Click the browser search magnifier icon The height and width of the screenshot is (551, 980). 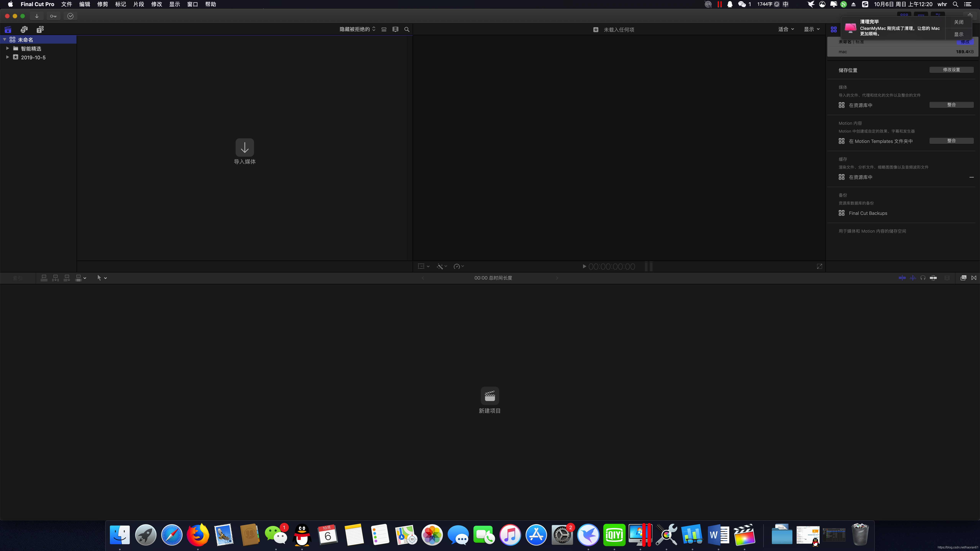pos(407,29)
